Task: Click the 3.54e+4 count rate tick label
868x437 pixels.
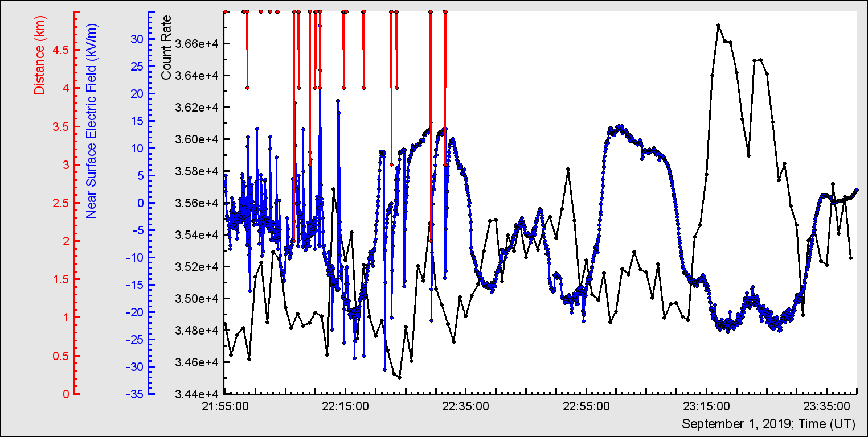Action: click(196, 235)
